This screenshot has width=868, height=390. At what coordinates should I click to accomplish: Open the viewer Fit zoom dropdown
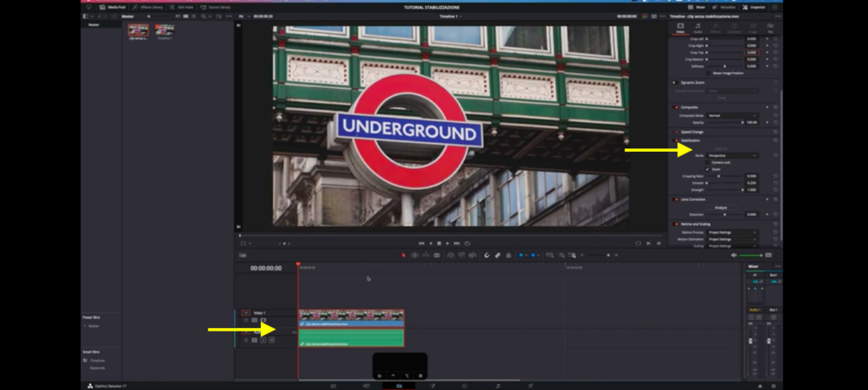[x=243, y=16]
